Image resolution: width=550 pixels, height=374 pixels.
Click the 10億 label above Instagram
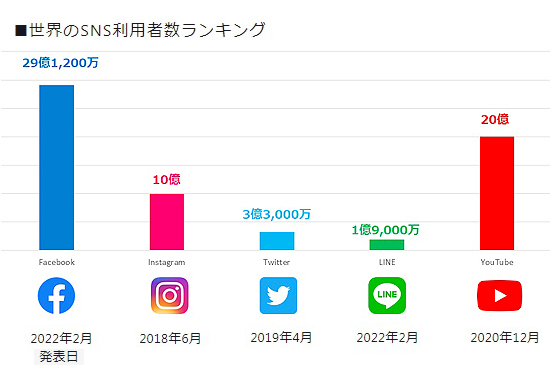click(167, 180)
